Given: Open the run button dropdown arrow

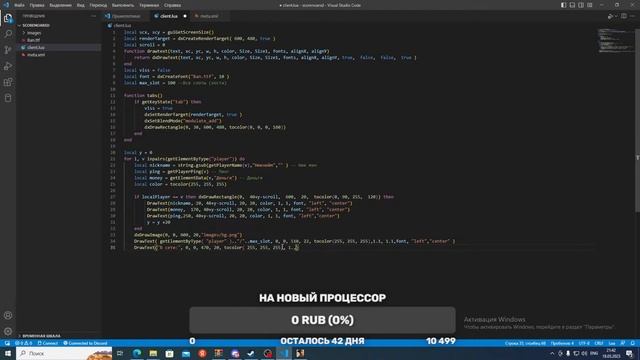Looking at the screenshot, I should point(616,16).
